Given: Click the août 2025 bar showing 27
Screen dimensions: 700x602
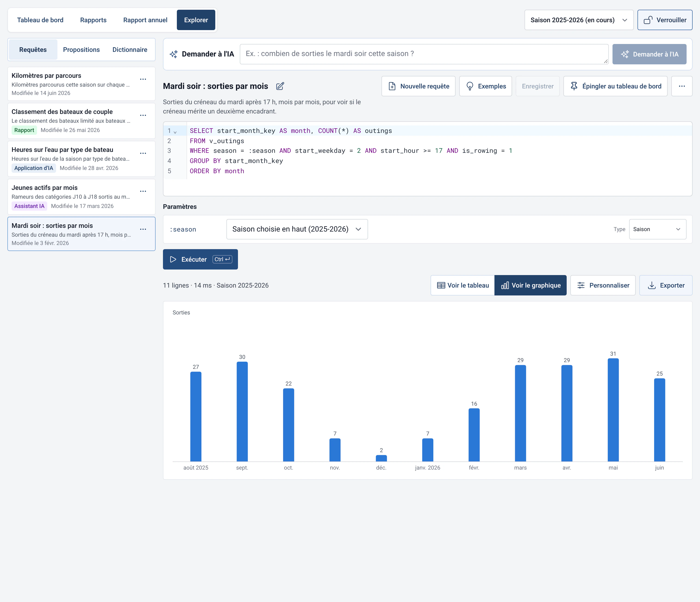Looking at the screenshot, I should [196, 417].
